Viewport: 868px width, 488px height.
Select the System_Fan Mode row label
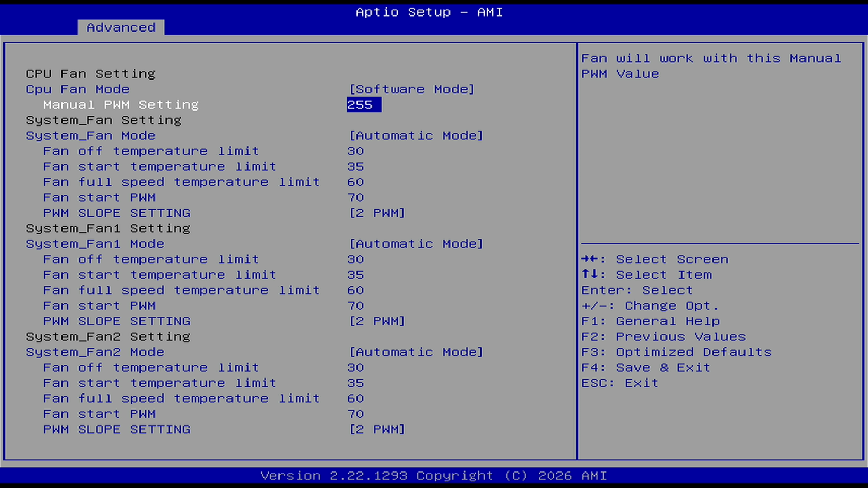(91, 136)
